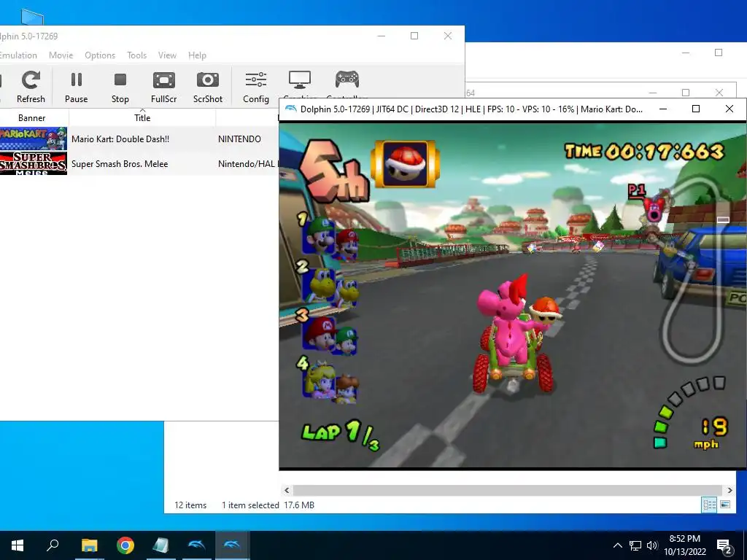Open File Explorer from taskbar
This screenshot has width=747, height=560.
89,545
